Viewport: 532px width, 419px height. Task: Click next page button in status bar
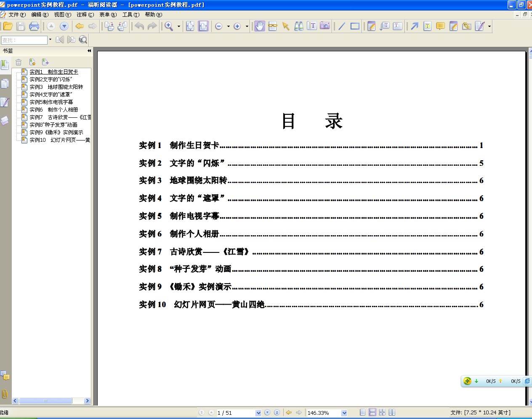click(x=267, y=413)
